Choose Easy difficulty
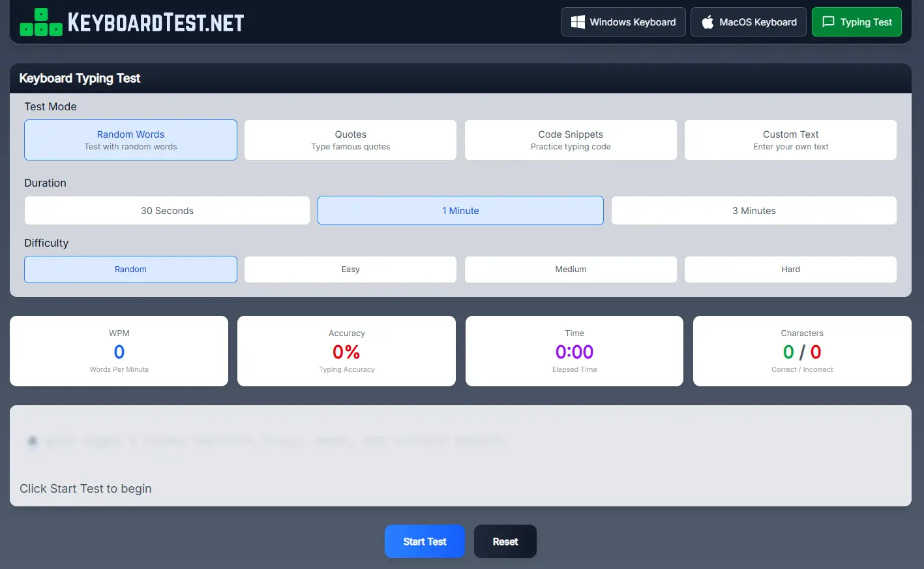The image size is (924, 569). 350,269
